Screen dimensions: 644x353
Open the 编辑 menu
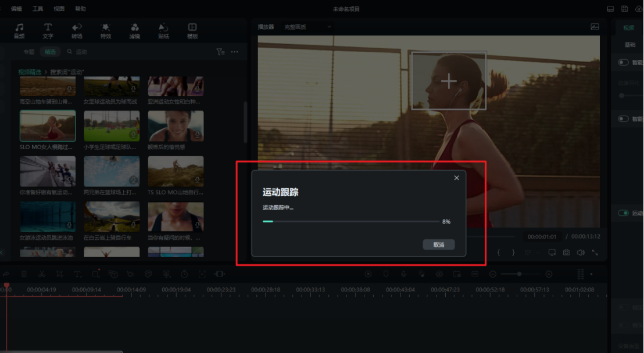(x=16, y=9)
